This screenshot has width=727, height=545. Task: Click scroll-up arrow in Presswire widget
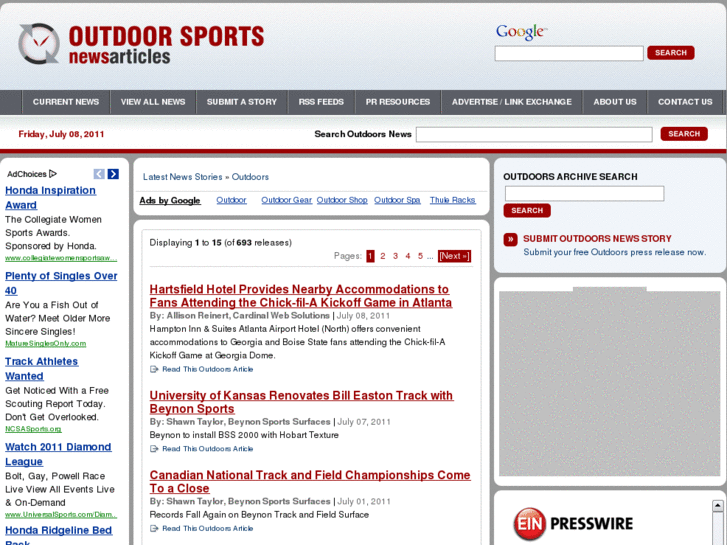click(x=717, y=506)
